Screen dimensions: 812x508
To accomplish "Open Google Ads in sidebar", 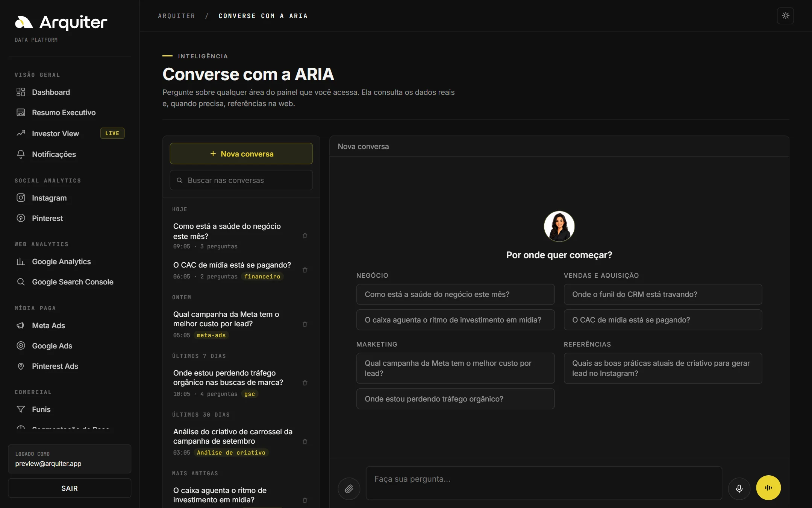I will coord(70,346).
